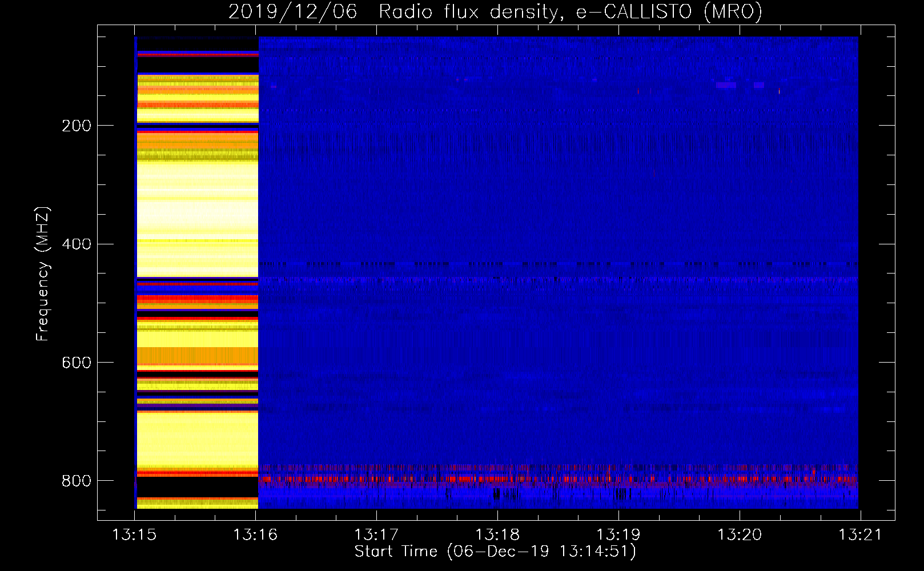Click the 200 frequency tick label
The height and width of the screenshot is (571, 924).
click(76, 126)
